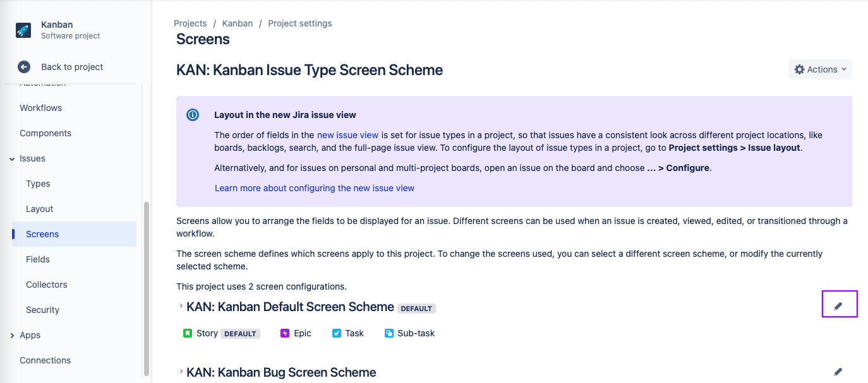Go to Projects via breadcrumb
Image resolution: width=868 pixels, height=383 pixels.
point(190,23)
